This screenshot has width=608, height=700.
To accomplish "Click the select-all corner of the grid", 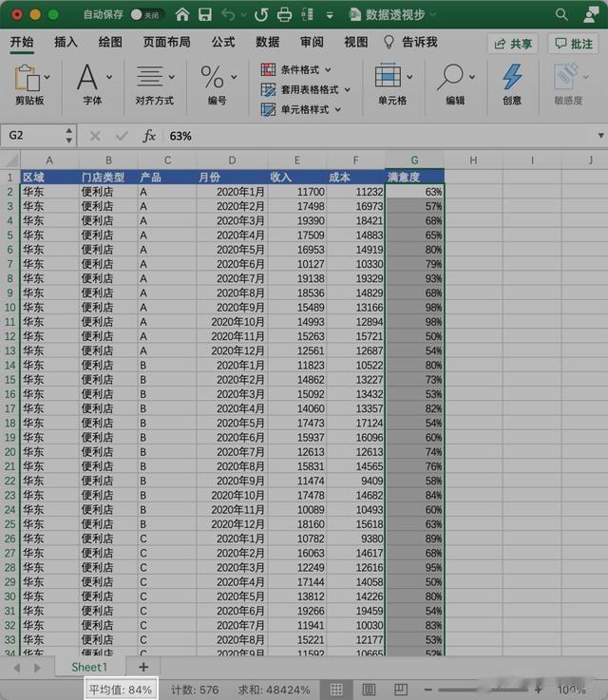I will point(10,161).
